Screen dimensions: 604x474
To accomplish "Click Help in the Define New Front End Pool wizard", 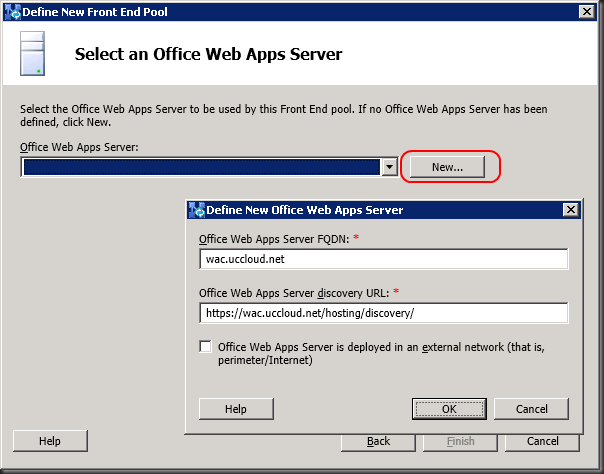I will click(x=50, y=441).
